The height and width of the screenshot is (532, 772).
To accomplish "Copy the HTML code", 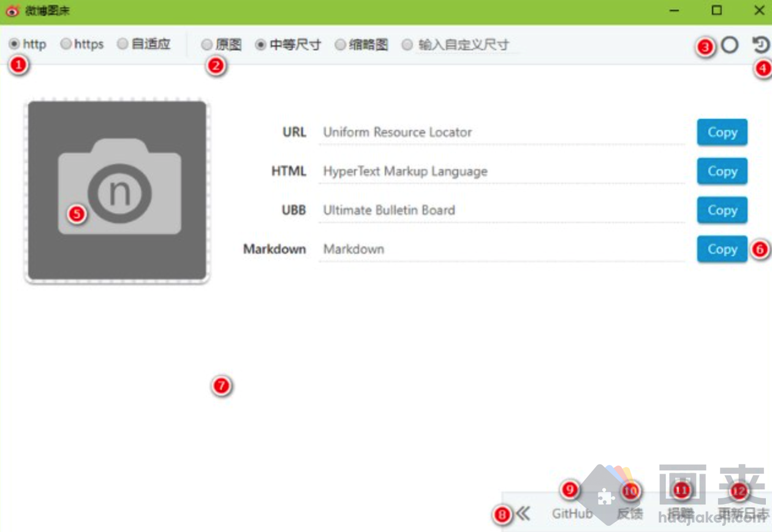I will pos(722,172).
